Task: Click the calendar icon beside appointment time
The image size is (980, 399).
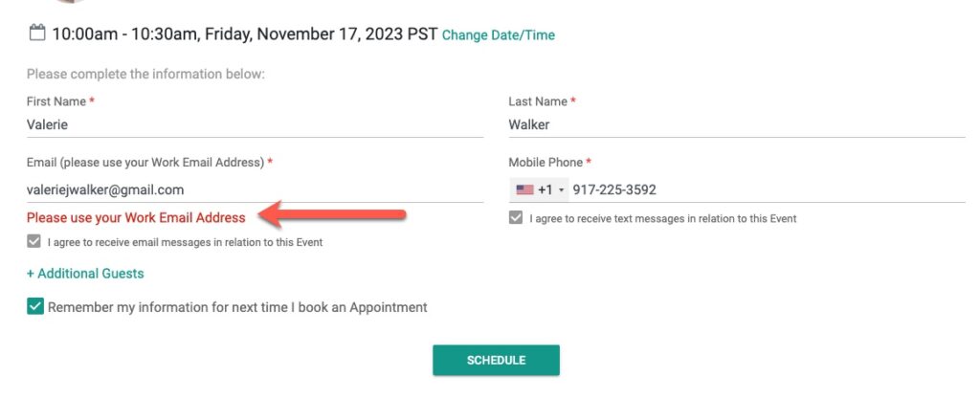Action: [37, 33]
